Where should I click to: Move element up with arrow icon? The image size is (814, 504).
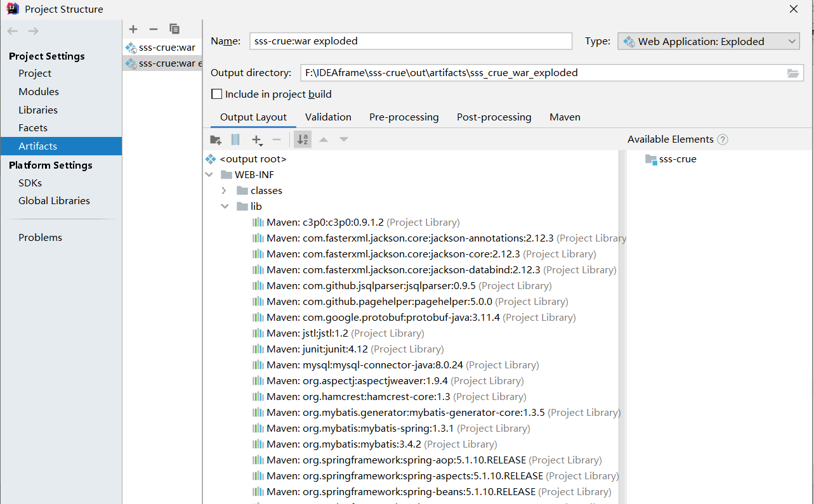324,139
